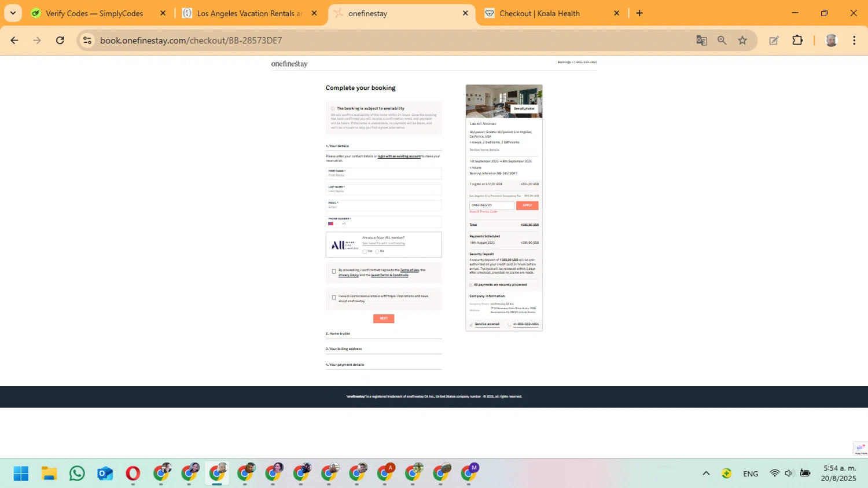868x488 pixels.
Task: Open the Windows Start menu
Action: click(x=21, y=474)
